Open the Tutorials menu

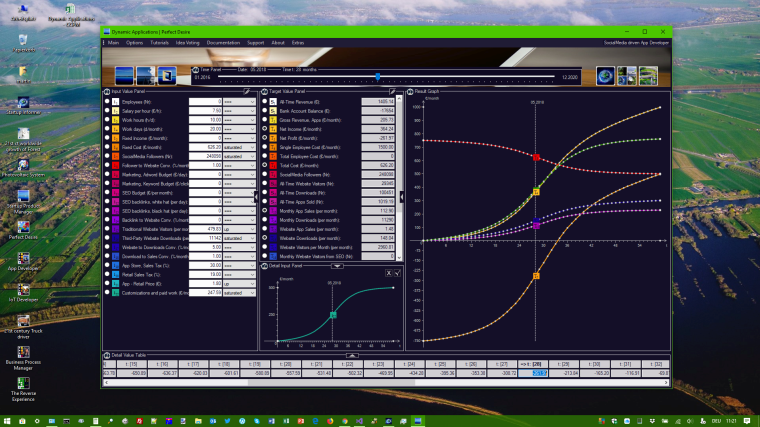tap(159, 43)
